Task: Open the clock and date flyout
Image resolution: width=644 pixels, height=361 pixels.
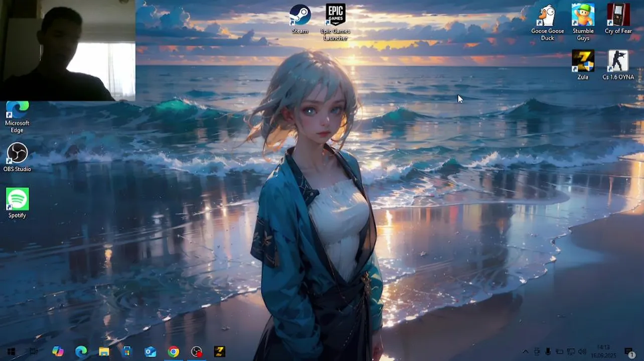Action: click(603, 351)
